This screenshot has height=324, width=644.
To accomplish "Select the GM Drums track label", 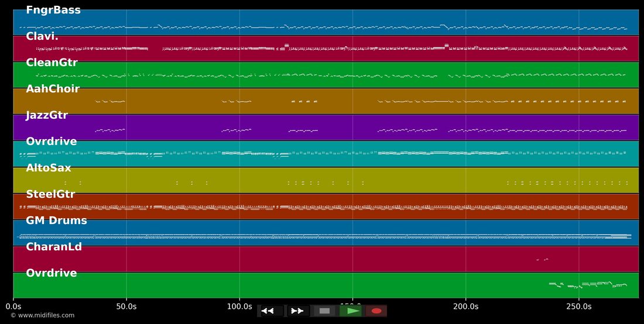I will (56, 220).
